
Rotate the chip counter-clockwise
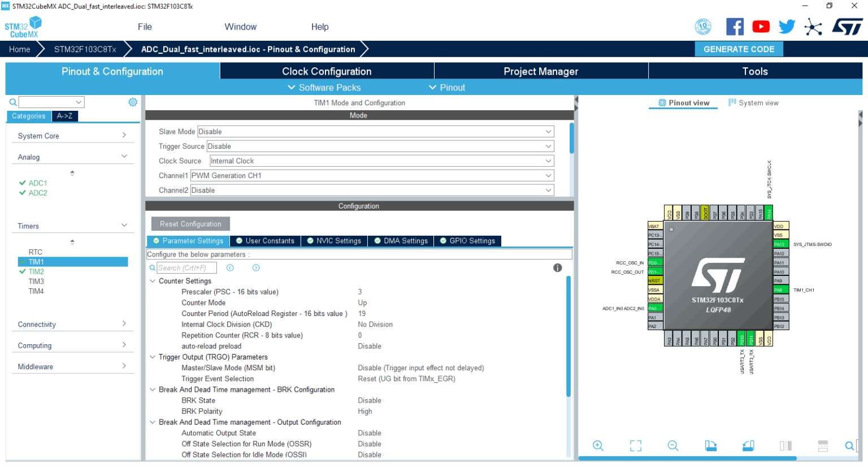pyautogui.click(x=748, y=446)
